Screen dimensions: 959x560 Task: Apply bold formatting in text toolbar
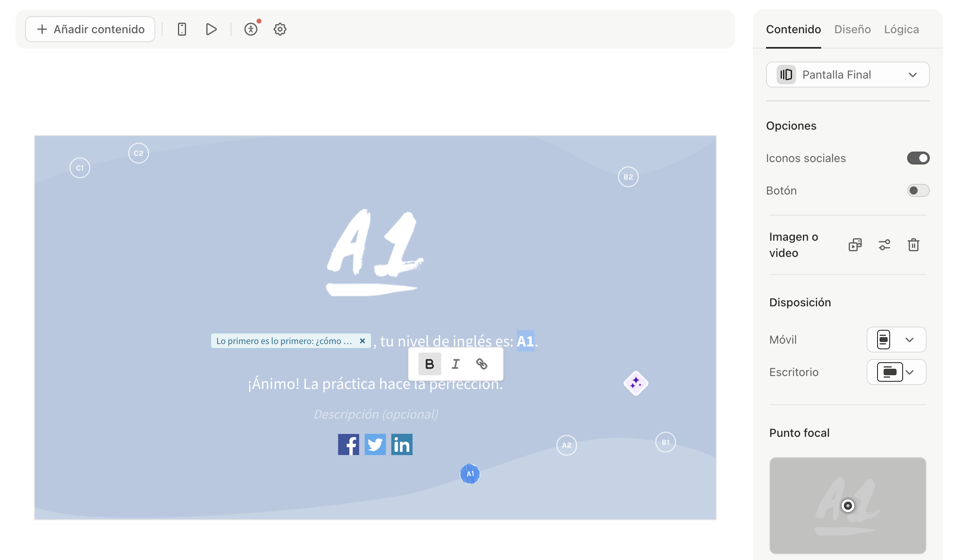click(429, 364)
